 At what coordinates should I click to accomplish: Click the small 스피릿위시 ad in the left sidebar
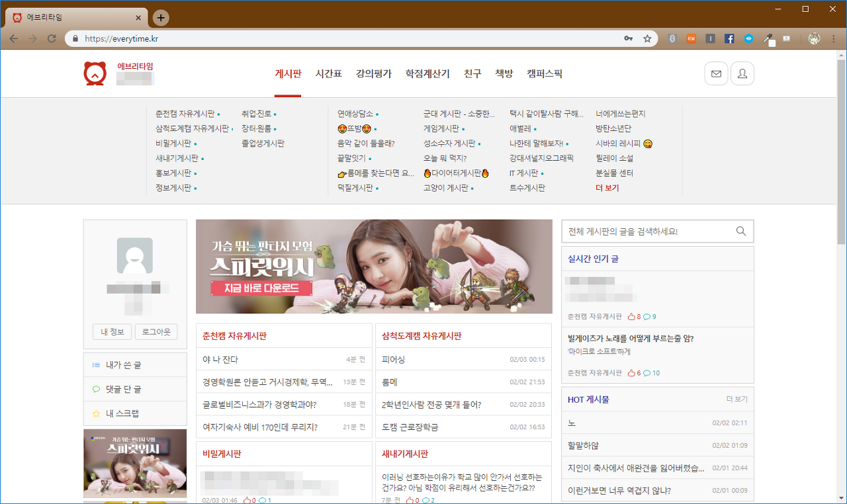pos(135,464)
